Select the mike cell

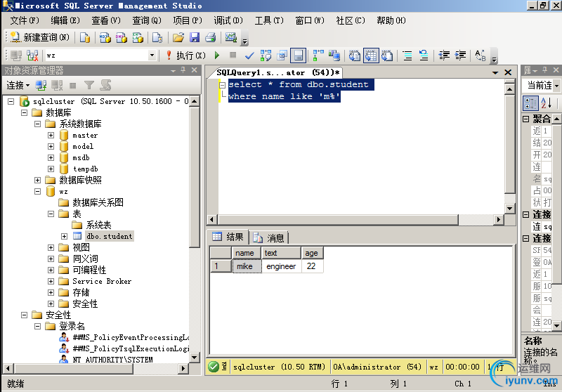[247, 266]
